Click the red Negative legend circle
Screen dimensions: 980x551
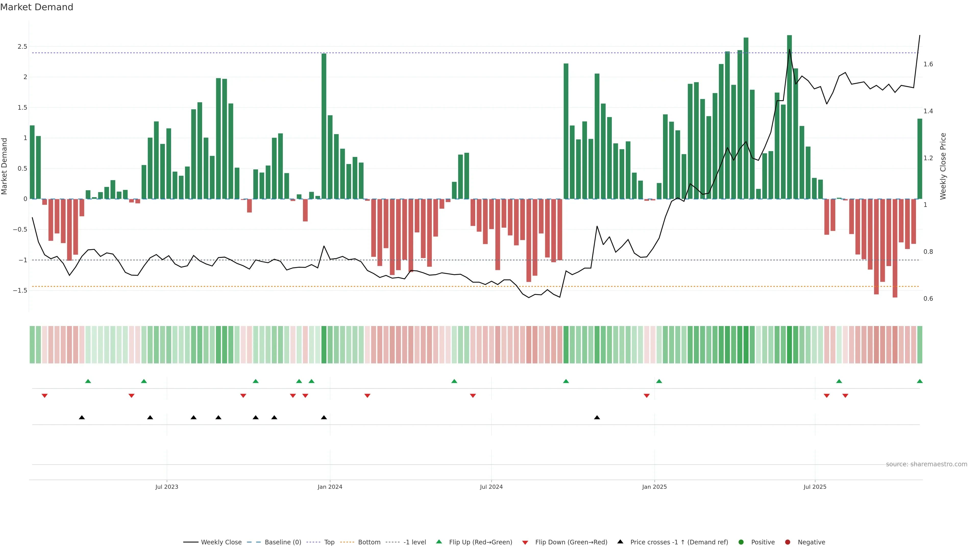(x=788, y=542)
